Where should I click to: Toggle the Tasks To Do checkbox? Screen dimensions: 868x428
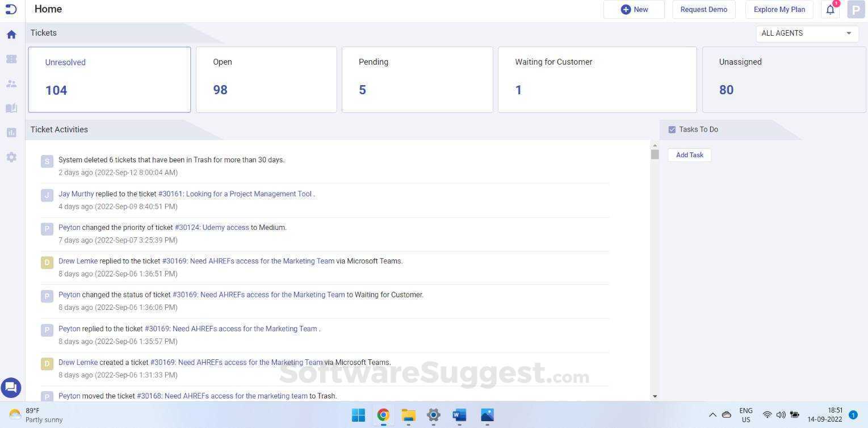coord(672,129)
